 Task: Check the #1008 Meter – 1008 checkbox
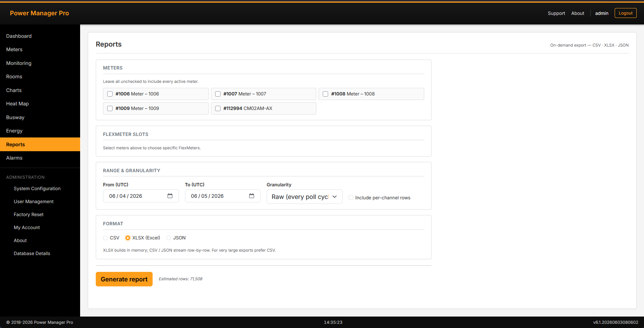325,94
